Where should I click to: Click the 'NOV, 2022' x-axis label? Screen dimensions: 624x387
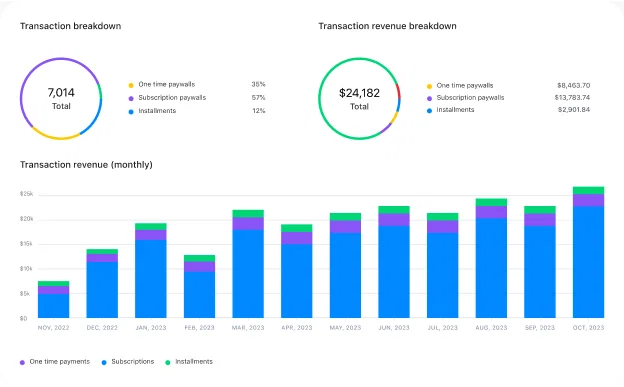point(53,328)
